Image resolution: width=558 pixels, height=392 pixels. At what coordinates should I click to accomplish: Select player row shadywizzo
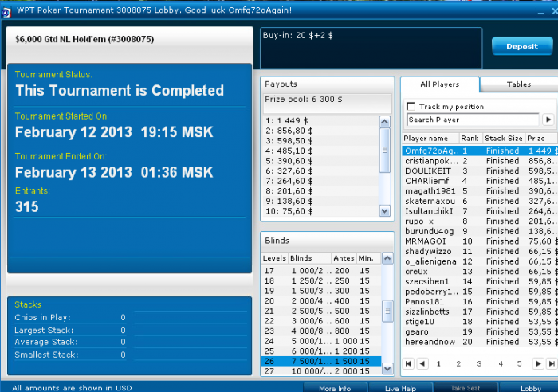pos(480,251)
